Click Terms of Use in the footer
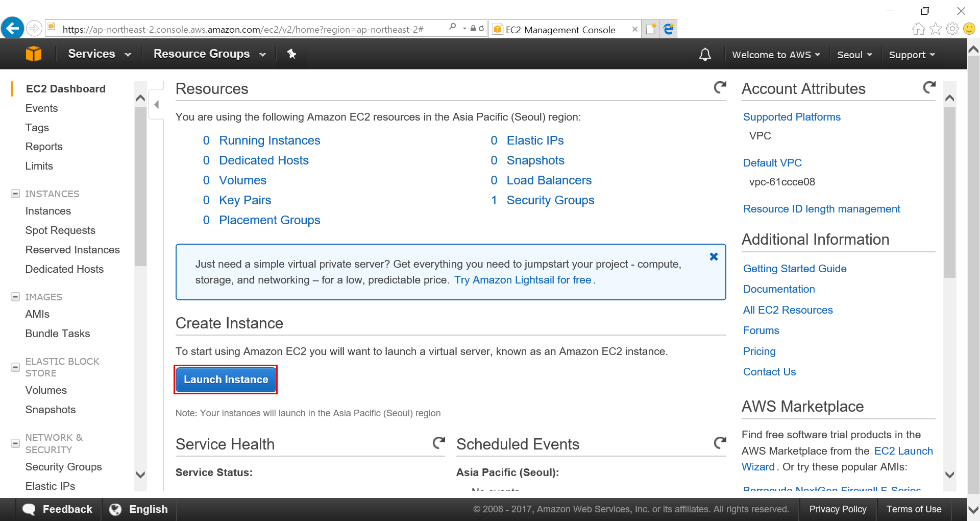This screenshot has height=521, width=980. (x=914, y=509)
